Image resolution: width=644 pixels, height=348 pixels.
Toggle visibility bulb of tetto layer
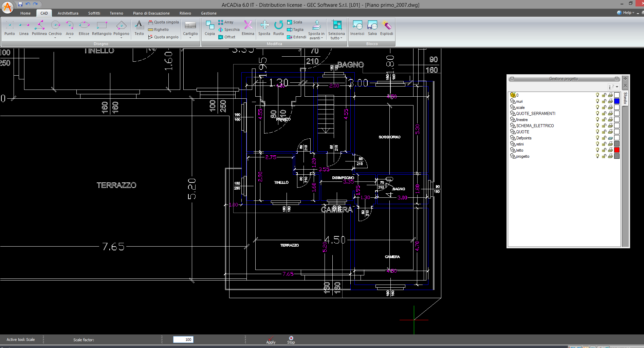(597, 150)
